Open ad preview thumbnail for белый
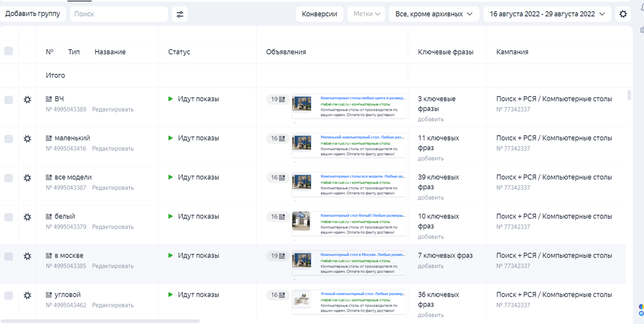 (302, 220)
